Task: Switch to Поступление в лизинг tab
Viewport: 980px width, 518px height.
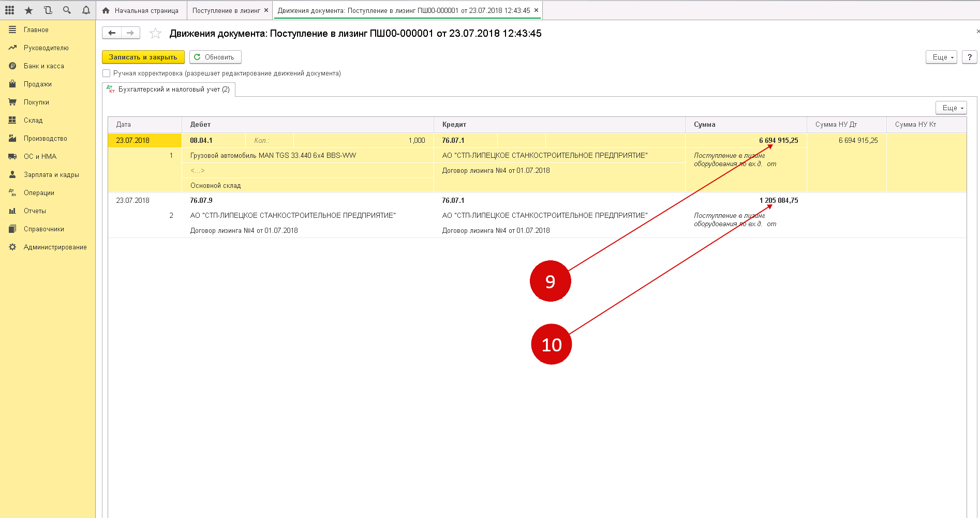Action: (x=226, y=10)
